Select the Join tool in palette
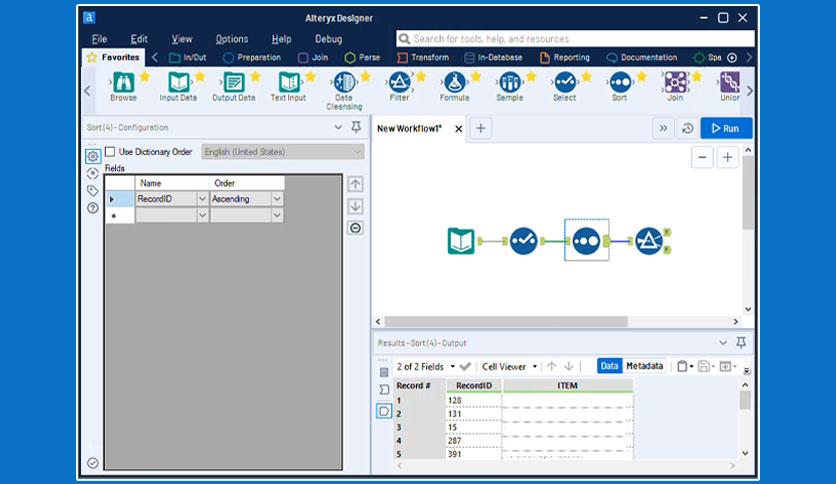Image resolution: width=836 pixels, height=484 pixels. [x=675, y=83]
